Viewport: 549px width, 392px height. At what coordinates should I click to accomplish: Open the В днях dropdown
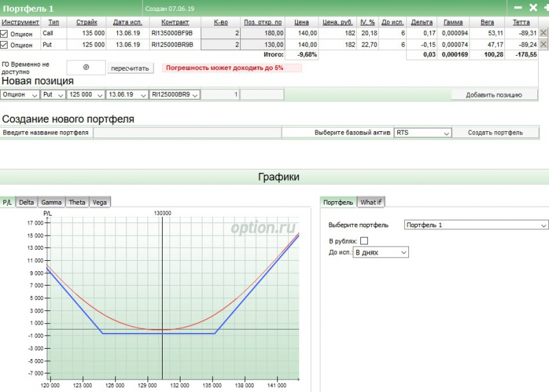pyautogui.click(x=381, y=252)
